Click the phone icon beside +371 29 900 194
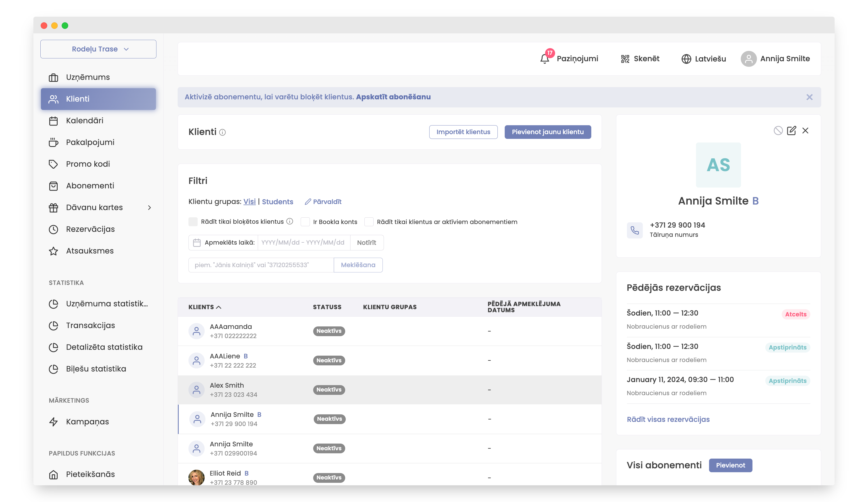868x502 pixels. (634, 230)
